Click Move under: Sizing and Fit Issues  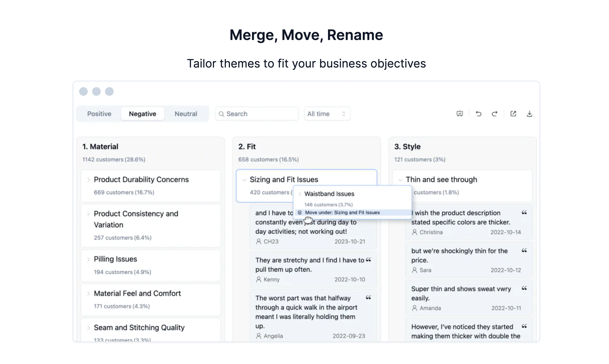click(342, 212)
